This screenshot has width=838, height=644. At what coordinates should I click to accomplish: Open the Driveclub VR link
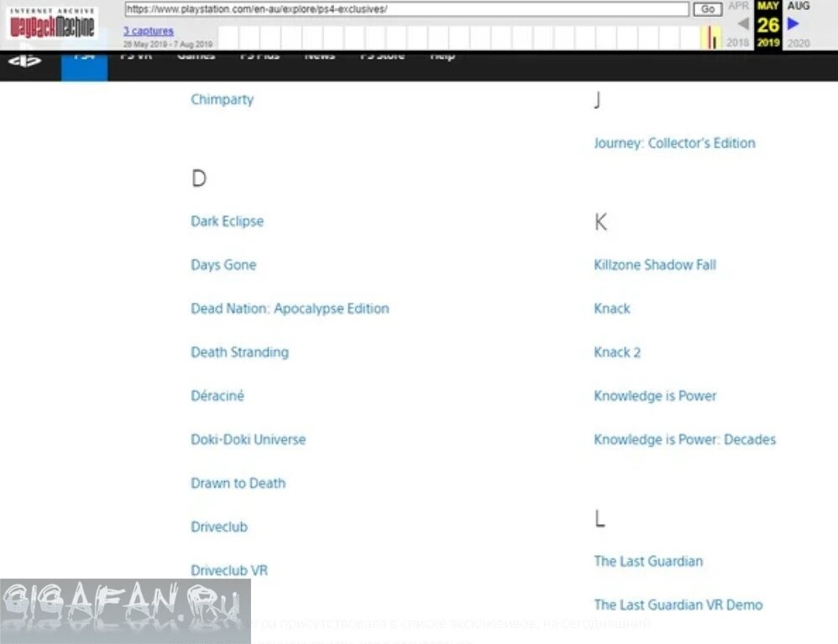229,571
